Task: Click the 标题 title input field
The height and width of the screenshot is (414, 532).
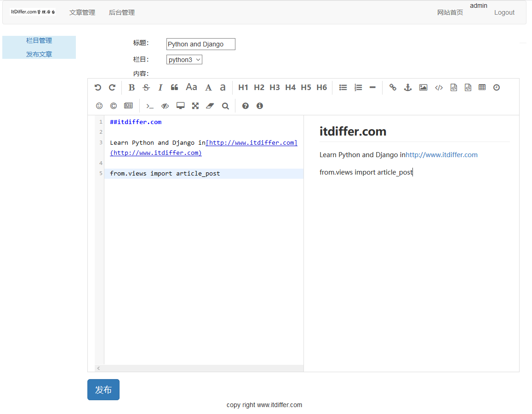Action: 201,44
